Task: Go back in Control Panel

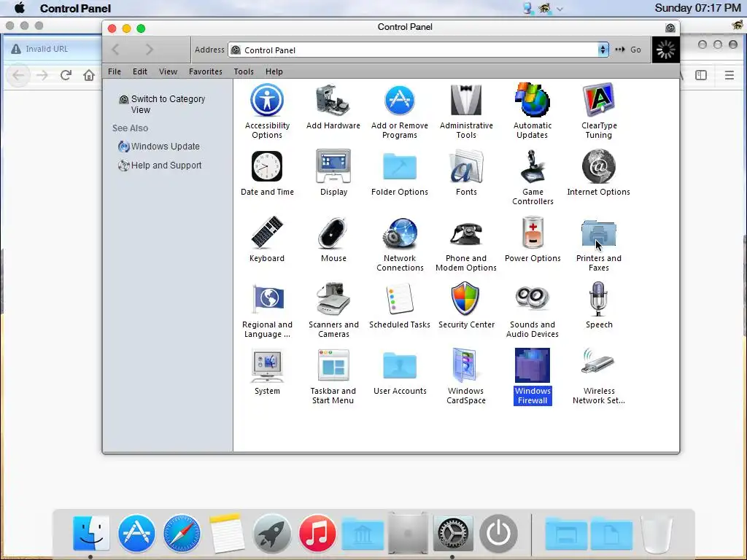Action: tap(115, 50)
